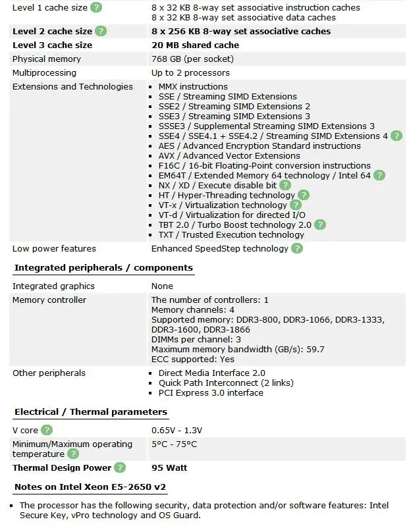This screenshot has height=532, width=409.
Task: Click the AVX / Advanced Vector Extensions entry
Action: [x=229, y=155]
